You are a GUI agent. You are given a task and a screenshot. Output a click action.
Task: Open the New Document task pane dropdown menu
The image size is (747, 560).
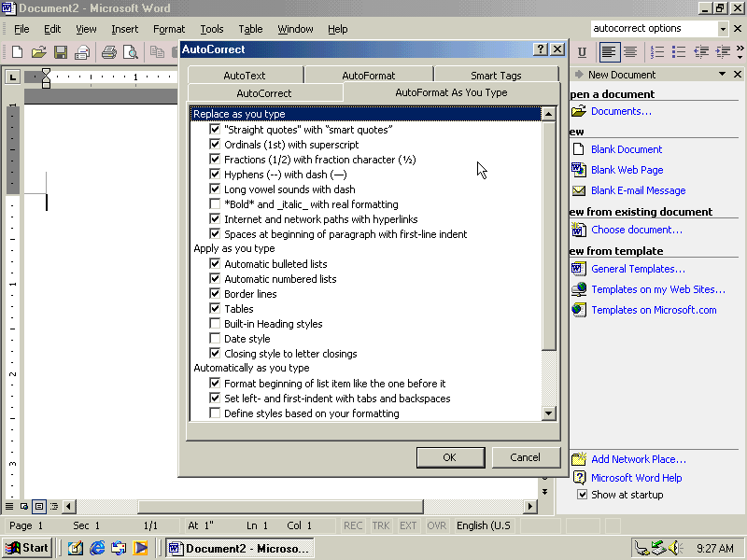point(722,75)
